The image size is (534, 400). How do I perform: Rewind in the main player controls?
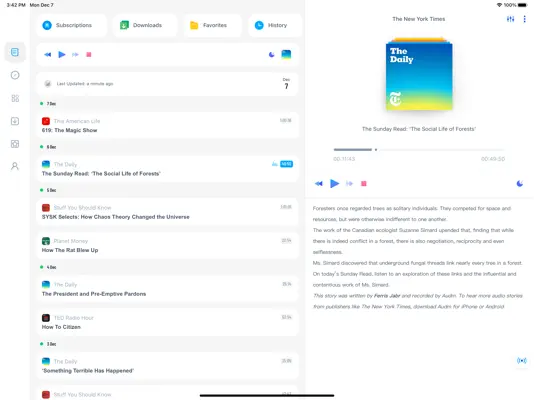319,183
